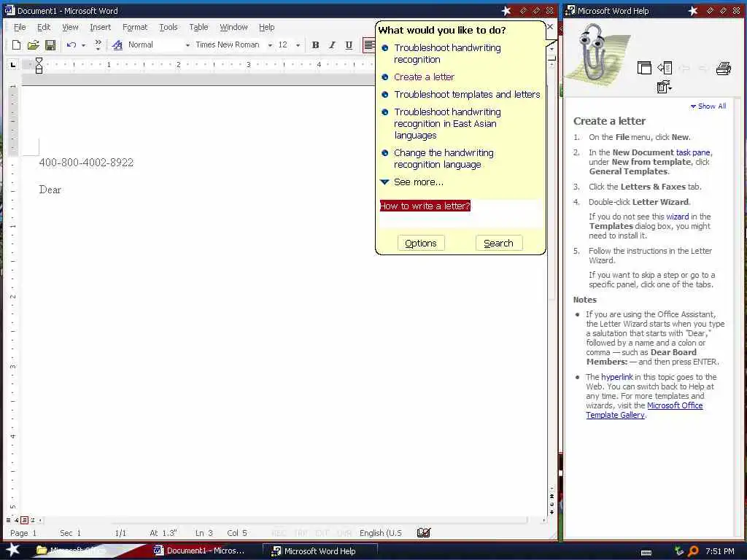The height and width of the screenshot is (560, 747).
Task: Click the ruler tab selector icon
Action: click(13, 64)
